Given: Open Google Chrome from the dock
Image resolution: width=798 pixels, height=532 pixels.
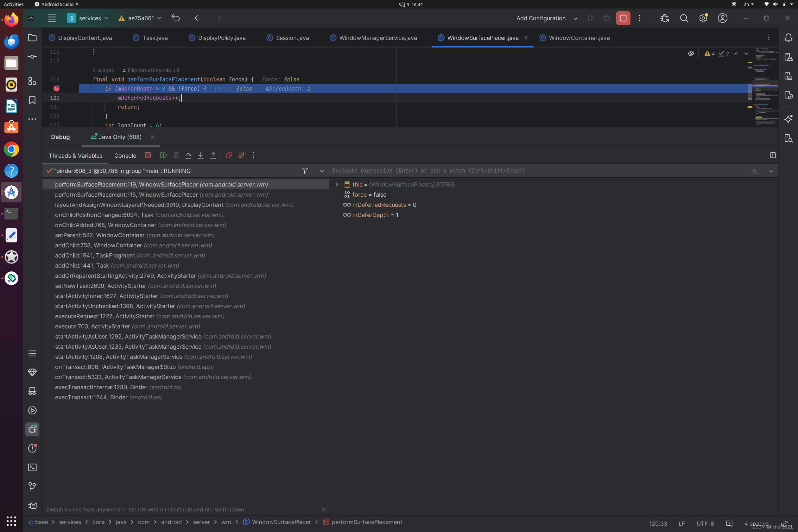Looking at the screenshot, I should tap(11, 149).
